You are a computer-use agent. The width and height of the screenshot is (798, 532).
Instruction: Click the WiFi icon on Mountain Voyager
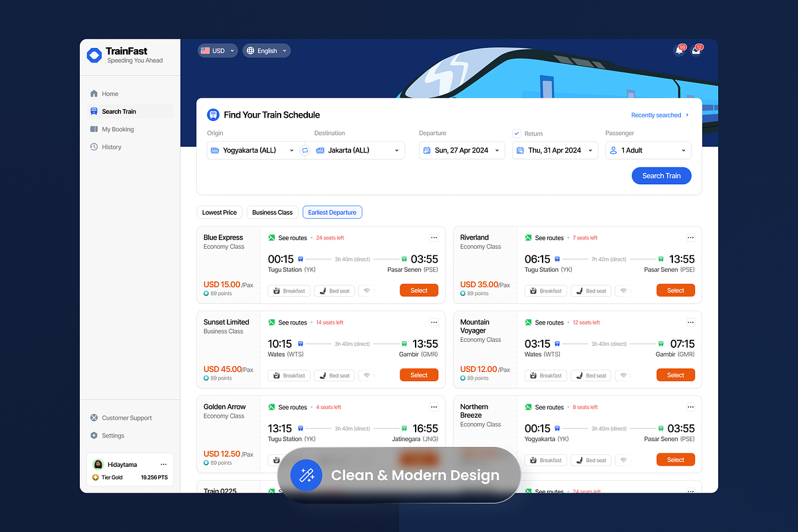pos(622,375)
